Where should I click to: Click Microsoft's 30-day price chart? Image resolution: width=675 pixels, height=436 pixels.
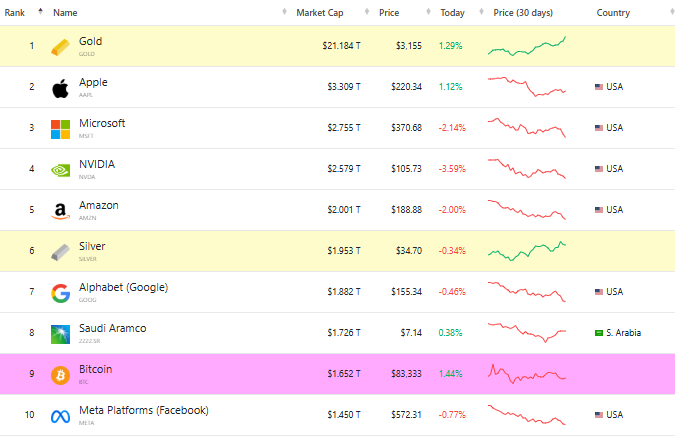526,127
